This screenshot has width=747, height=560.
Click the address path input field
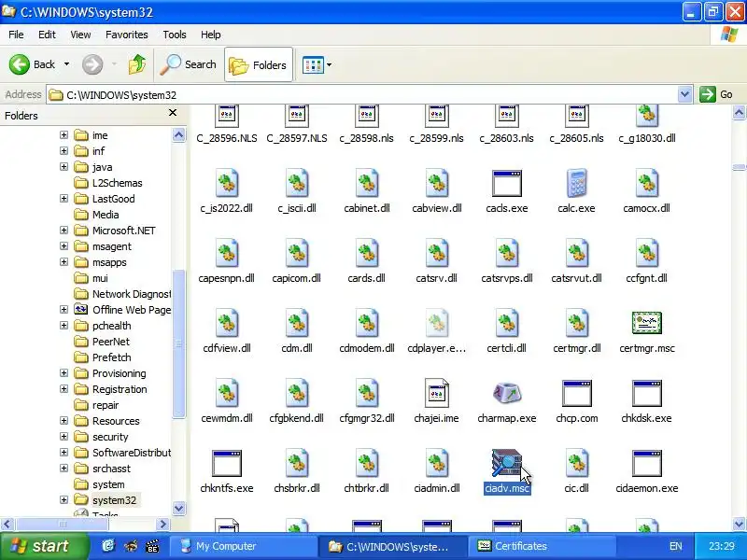[x=362, y=94]
